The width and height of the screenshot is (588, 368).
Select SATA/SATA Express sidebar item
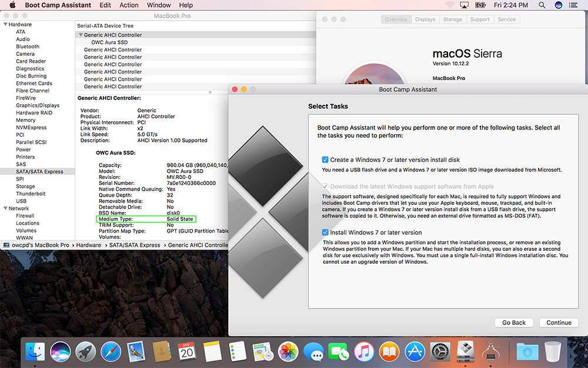click(38, 171)
